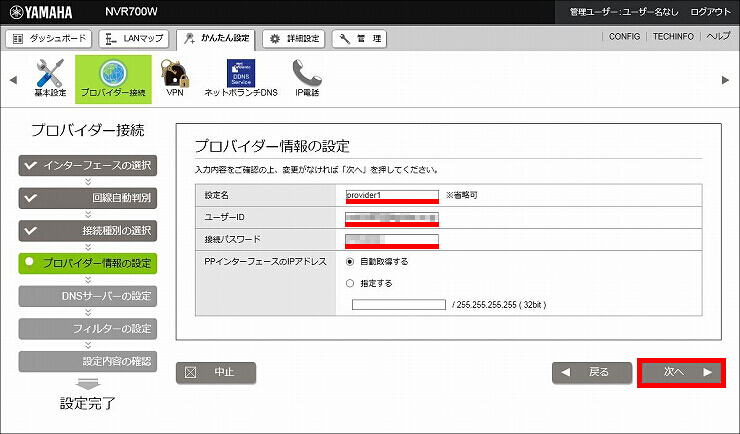Screen dimensions: 740x434
Task: Click the 管理ユーザー:ユーザー名なし text
Action: pos(624,12)
